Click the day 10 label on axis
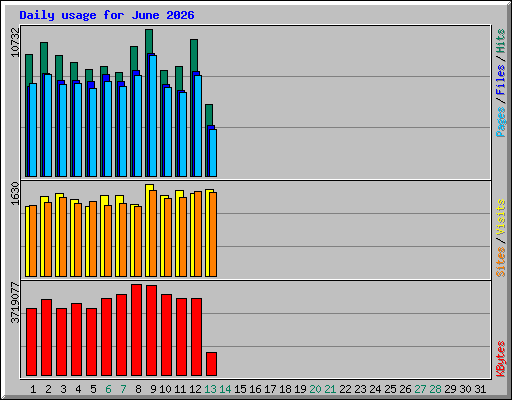This screenshot has height=400, width=512. click(x=165, y=389)
